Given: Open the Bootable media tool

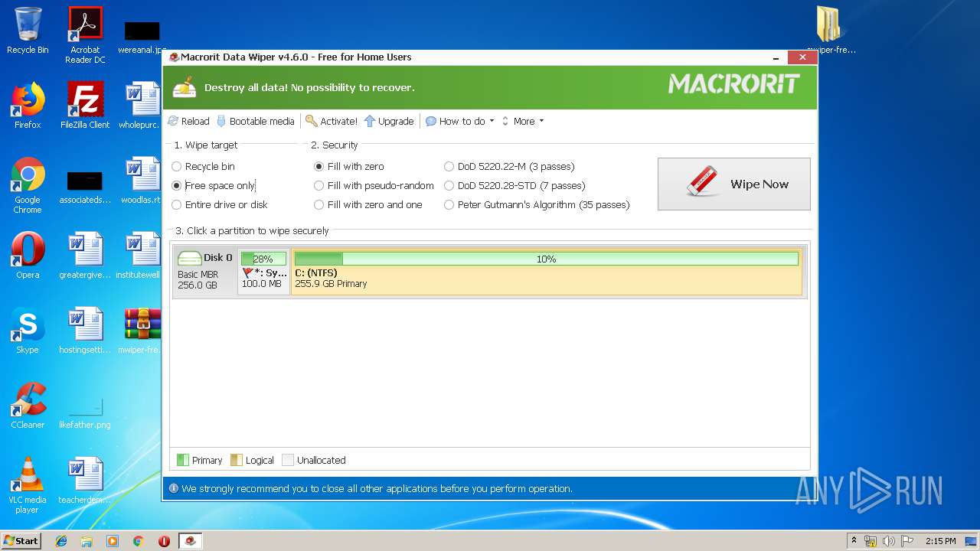Looking at the screenshot, I should coord(256,121).
